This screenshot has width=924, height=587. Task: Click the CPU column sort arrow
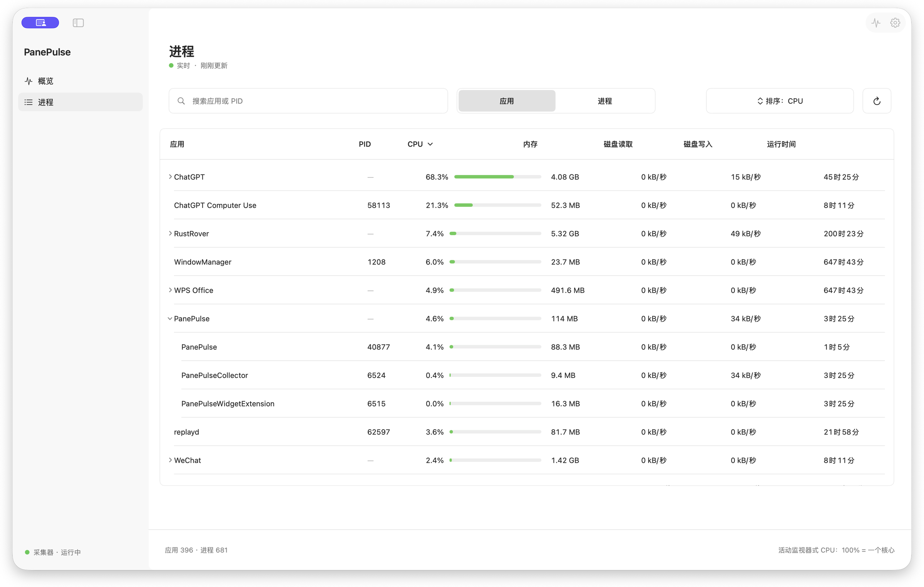tap(430, 144)
